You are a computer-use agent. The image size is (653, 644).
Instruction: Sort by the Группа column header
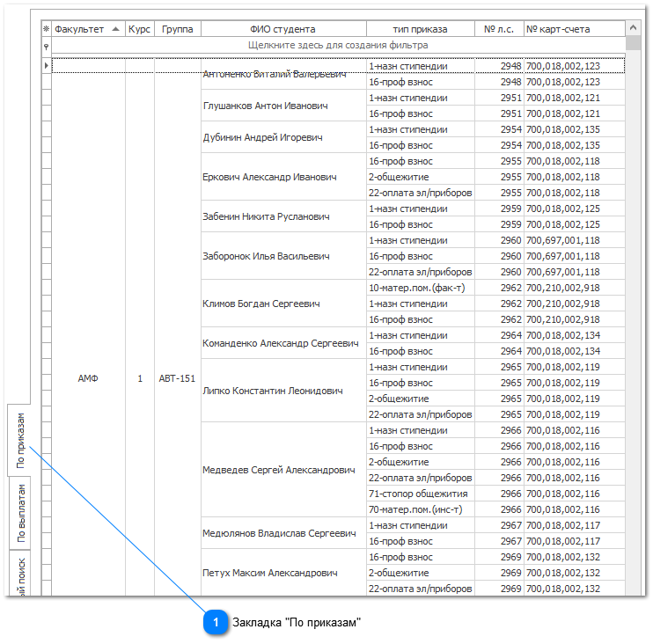point(178,29)
